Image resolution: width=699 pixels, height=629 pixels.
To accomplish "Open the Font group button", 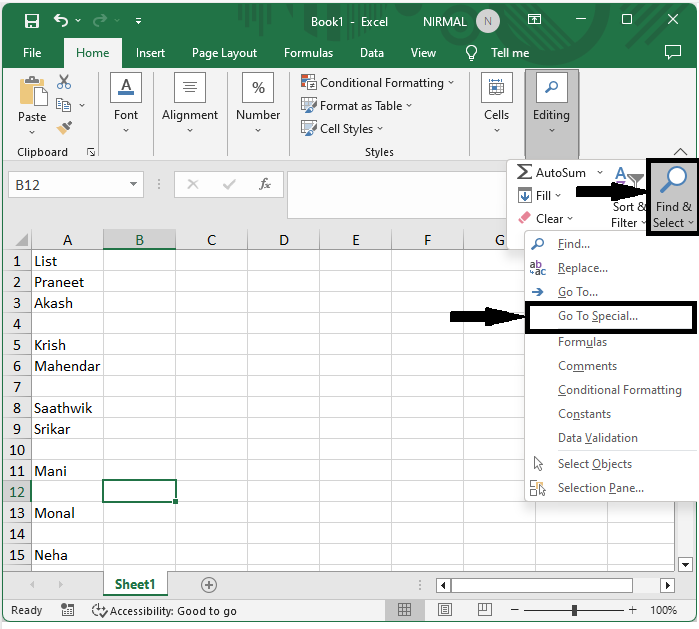I will click(x=126, y=102).
